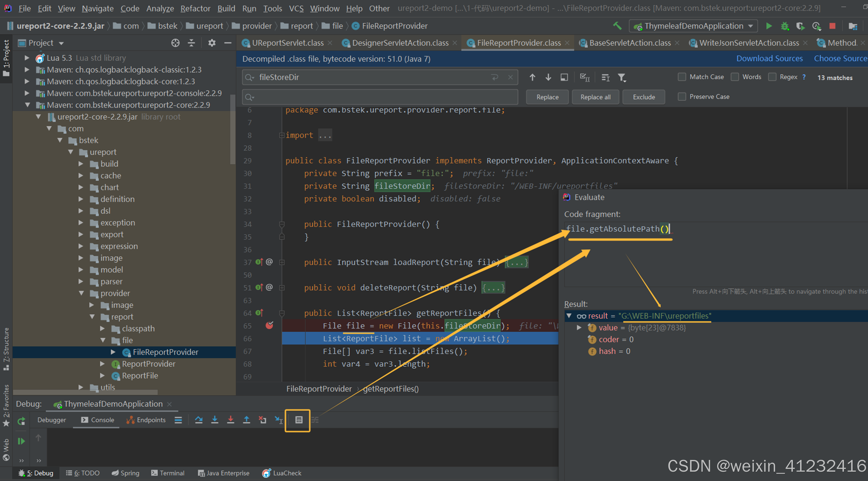Click the green Run arrow in the toolbar
Image resolution: width=868 pixels, height=481 pixels.
pos(769,26)
